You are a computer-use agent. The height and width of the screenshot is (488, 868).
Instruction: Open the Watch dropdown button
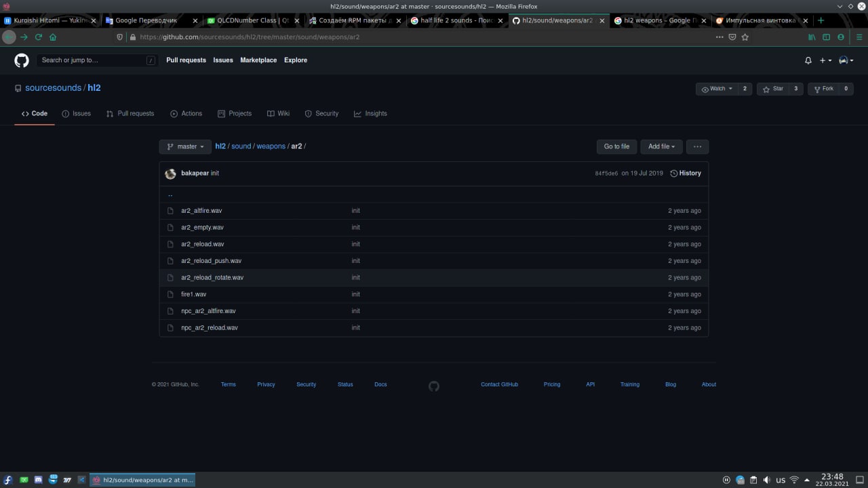717,89
